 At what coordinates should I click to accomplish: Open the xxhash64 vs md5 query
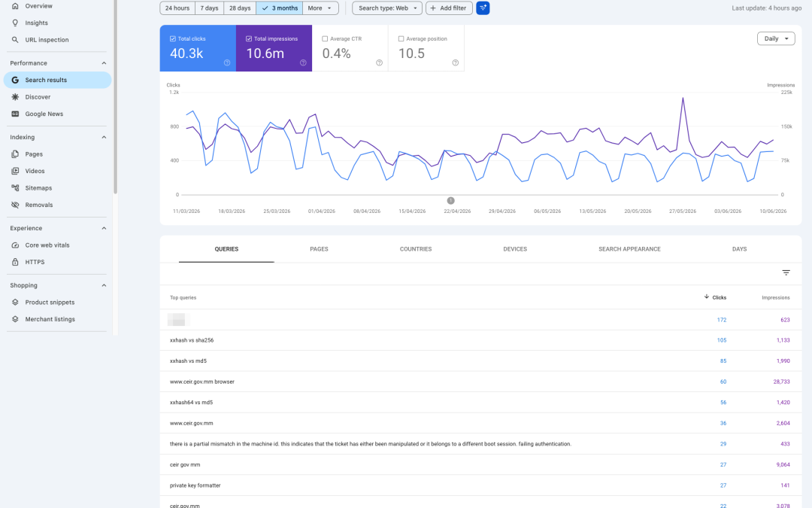(x=480, y=402)
